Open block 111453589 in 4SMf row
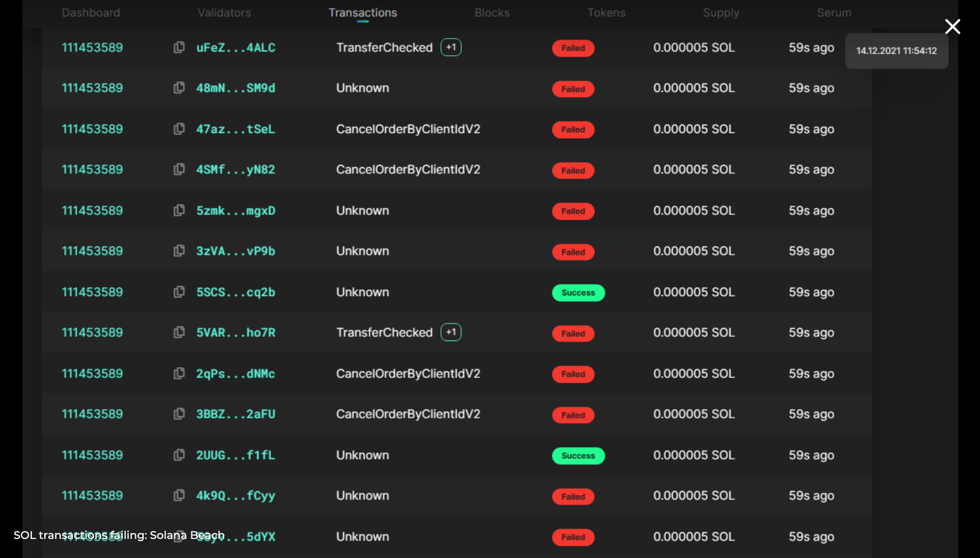This screenshot has height=558, width=980. [92, 169]
